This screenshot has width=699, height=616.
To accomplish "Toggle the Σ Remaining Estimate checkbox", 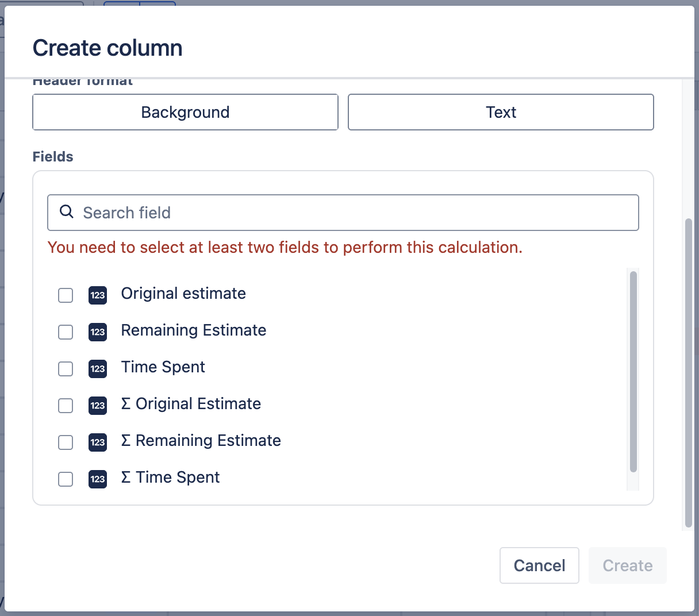I will tap(66, 442).
